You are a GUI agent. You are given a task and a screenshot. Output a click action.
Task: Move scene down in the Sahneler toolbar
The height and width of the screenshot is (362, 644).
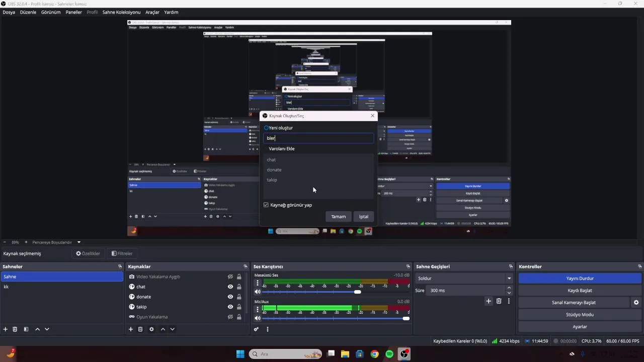(47, 329)
